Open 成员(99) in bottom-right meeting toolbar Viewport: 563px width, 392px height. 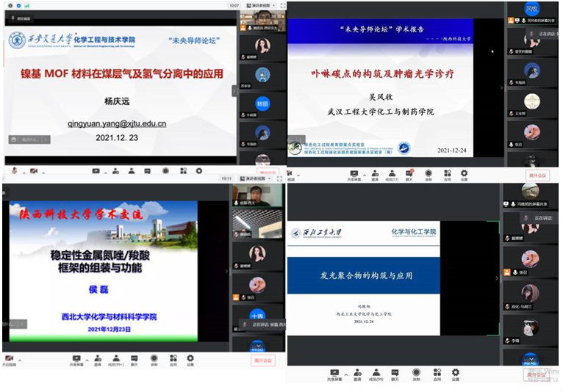click(x=376, y=375)
